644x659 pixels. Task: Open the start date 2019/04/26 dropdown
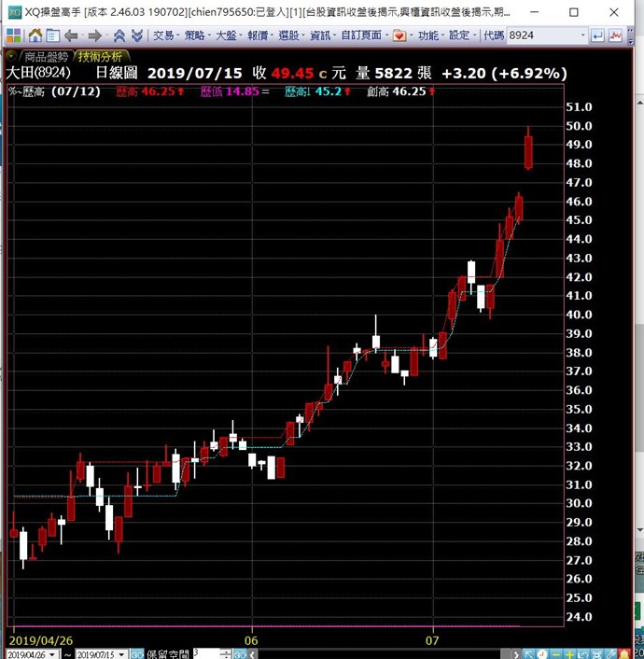pos(53,653)
